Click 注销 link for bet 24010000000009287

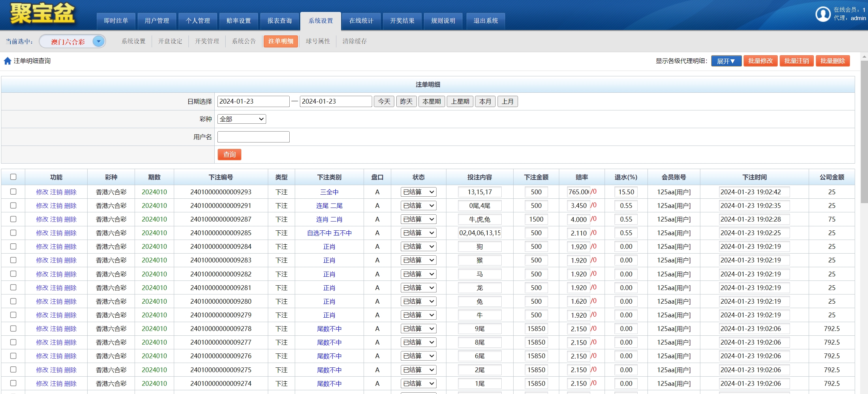pyautogui.click(x=56, y=219)
